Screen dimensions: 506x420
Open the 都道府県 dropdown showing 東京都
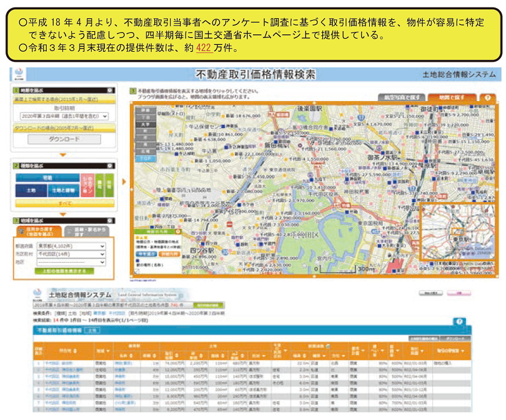(71, 246)
